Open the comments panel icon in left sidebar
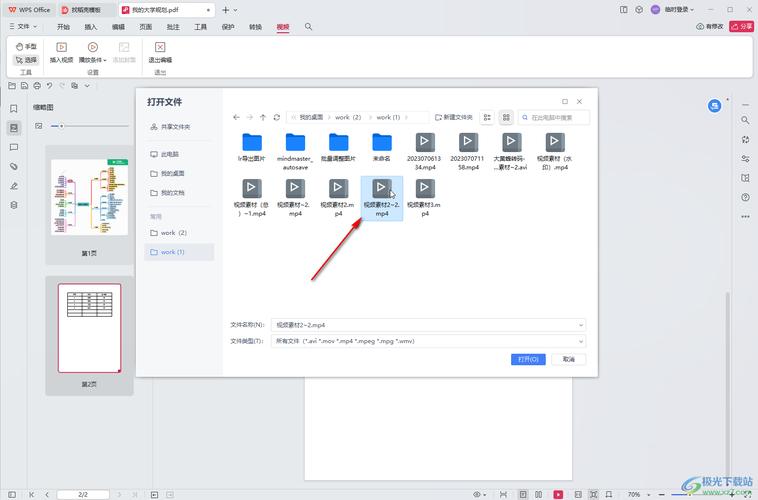The height and width of the screenshot is (500, 758). tap(14, 147)
